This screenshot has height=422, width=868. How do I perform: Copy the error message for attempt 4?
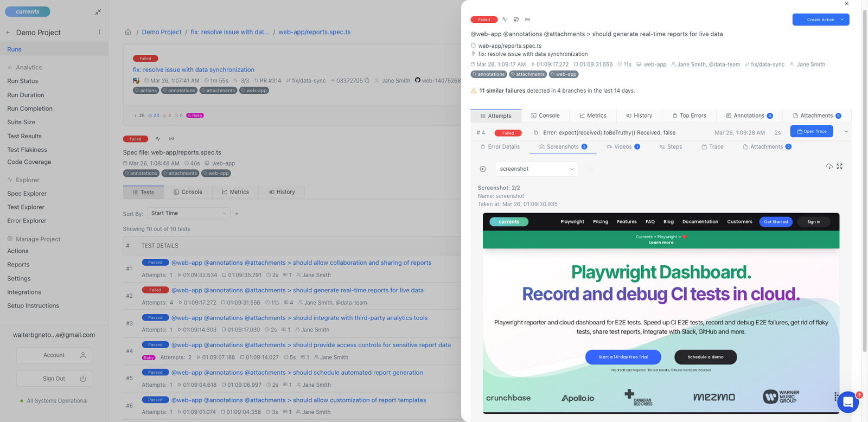pyautogui.click(x=535, y=133)
